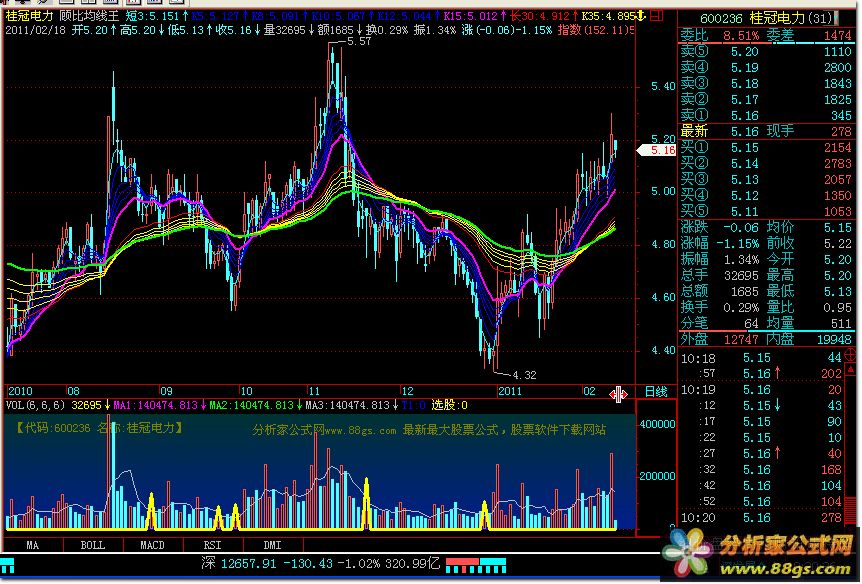Click the 振幅 1.34% value

741,259
